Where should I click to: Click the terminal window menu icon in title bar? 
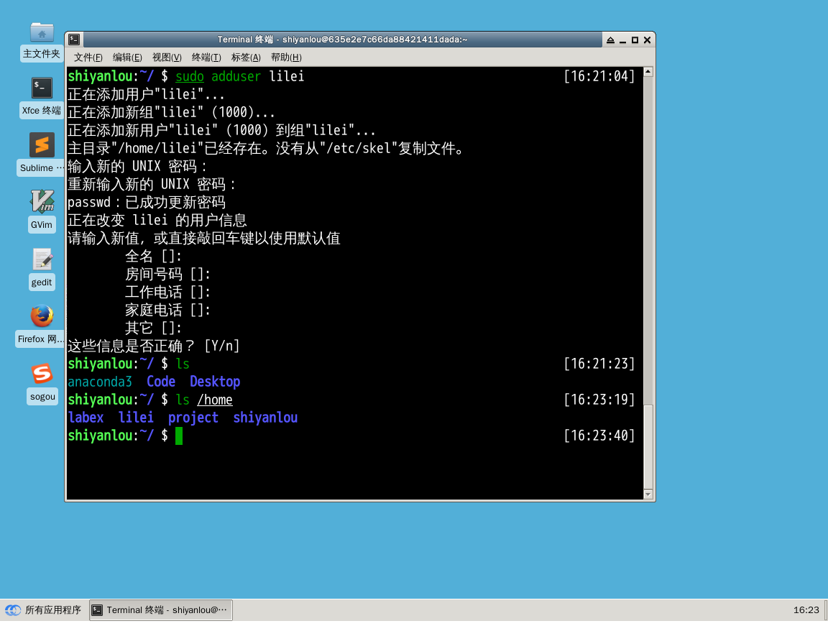coord(74,40)
